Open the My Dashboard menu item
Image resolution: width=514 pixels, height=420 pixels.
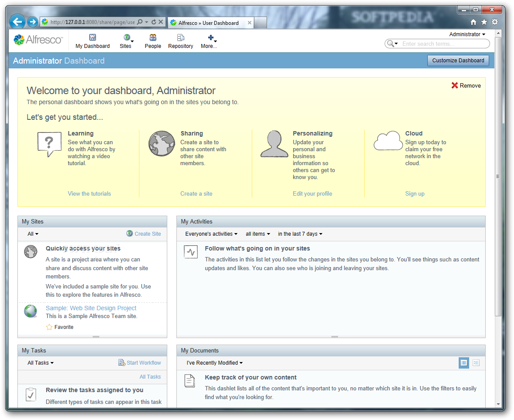(x=92, y=46)
